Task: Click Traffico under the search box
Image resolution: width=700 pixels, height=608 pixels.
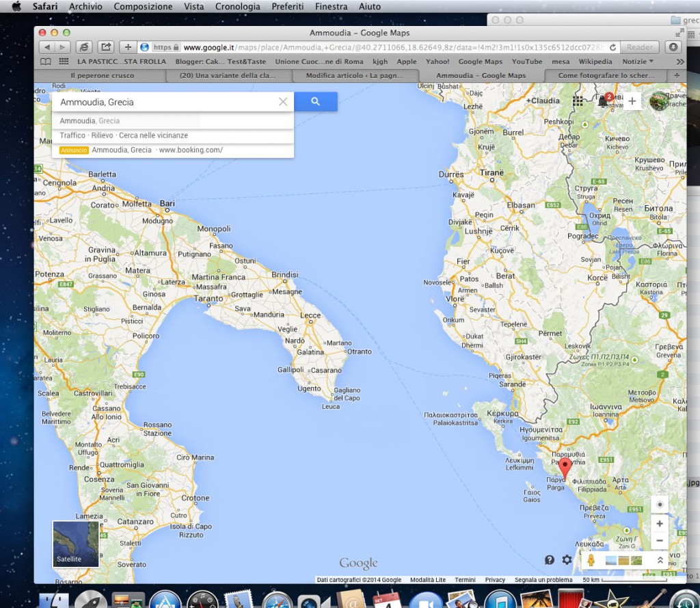Action: [72, 135]
